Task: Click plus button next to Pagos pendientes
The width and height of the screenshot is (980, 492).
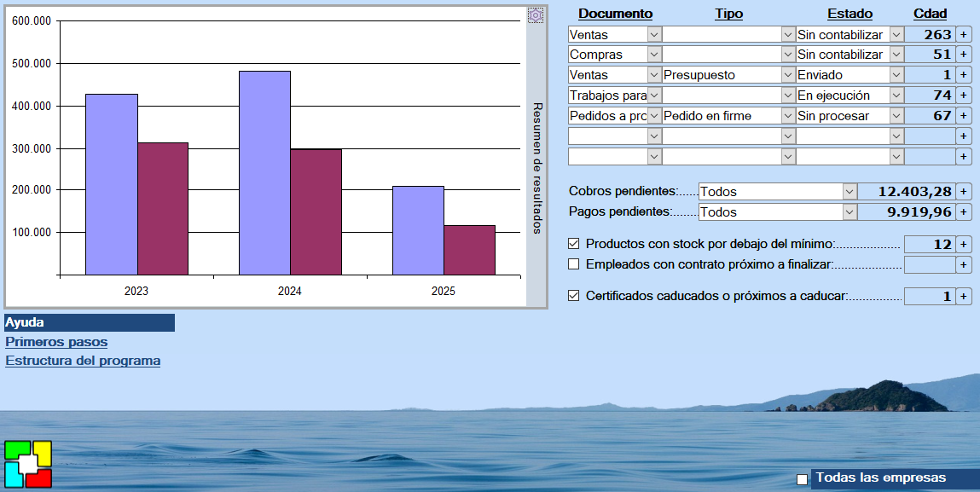Action: [963, 212]
